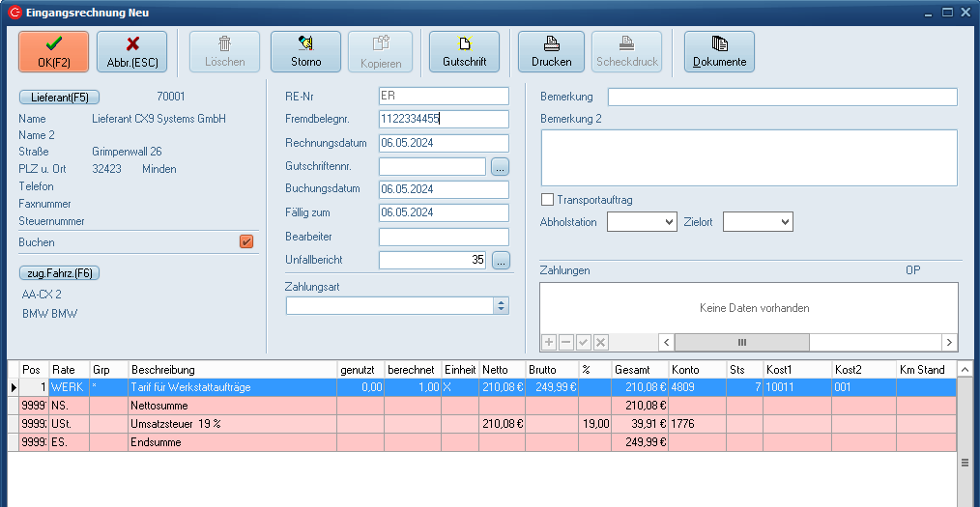Enable the Transportauftrag checkbox
Screen dimensions: 980x507
[x=548, y=200]
